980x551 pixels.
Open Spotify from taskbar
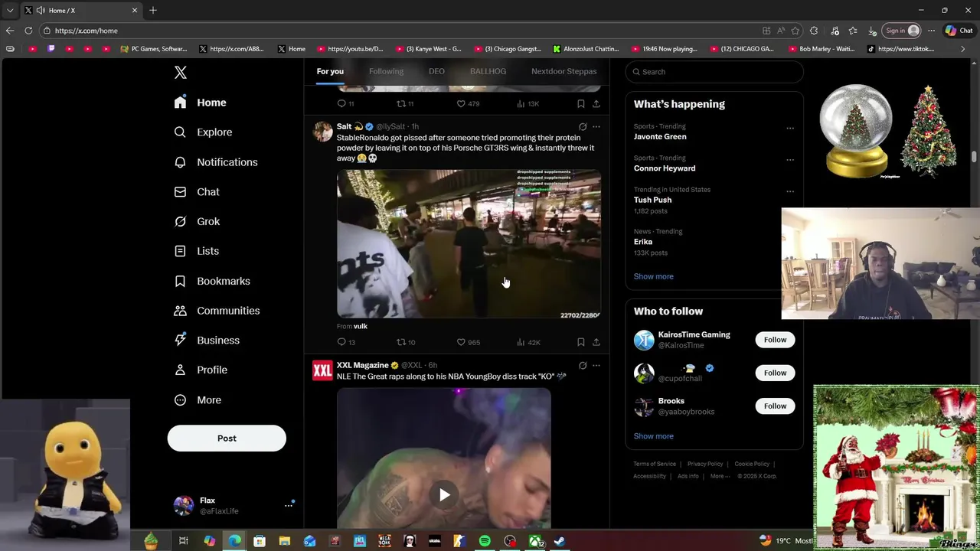[485, 541]
